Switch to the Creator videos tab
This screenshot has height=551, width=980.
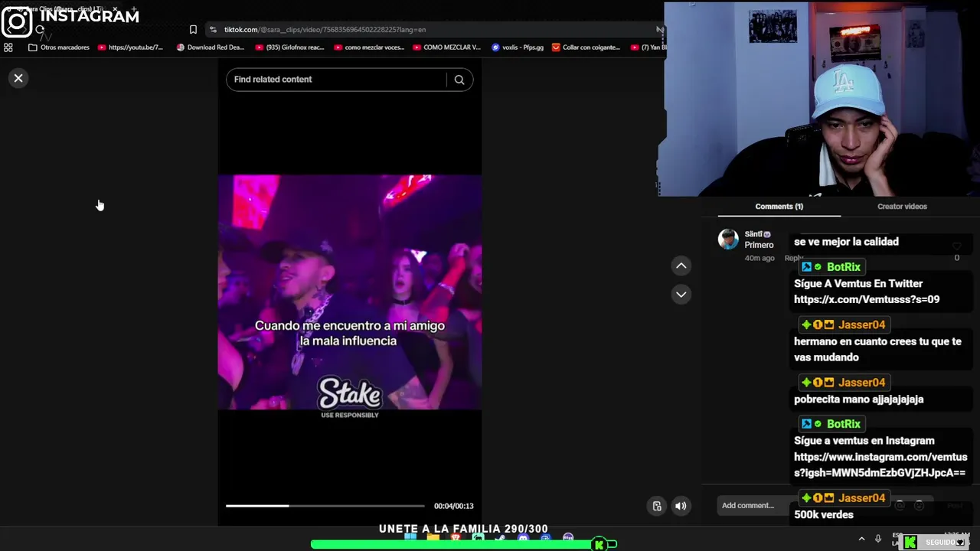[x=902, y=207]
